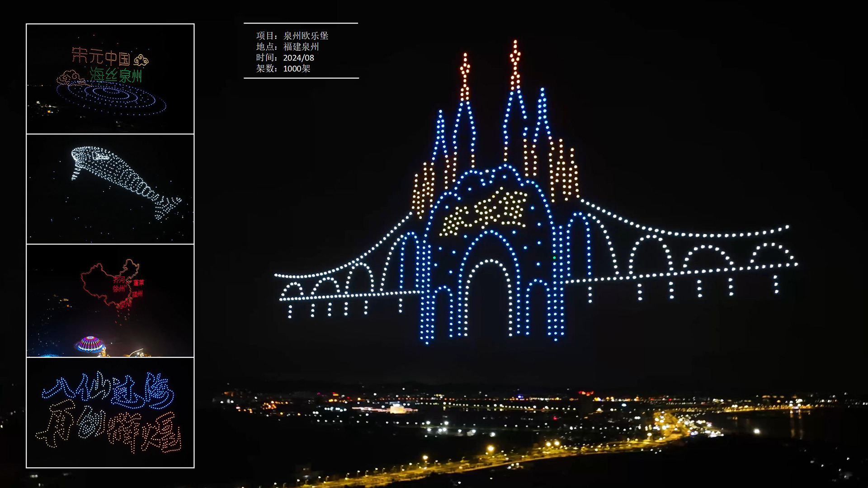Select the 八仙过海 calligraphy thumbnail
This screenshot has width=868, height=488.
click(x=110, y=412)
